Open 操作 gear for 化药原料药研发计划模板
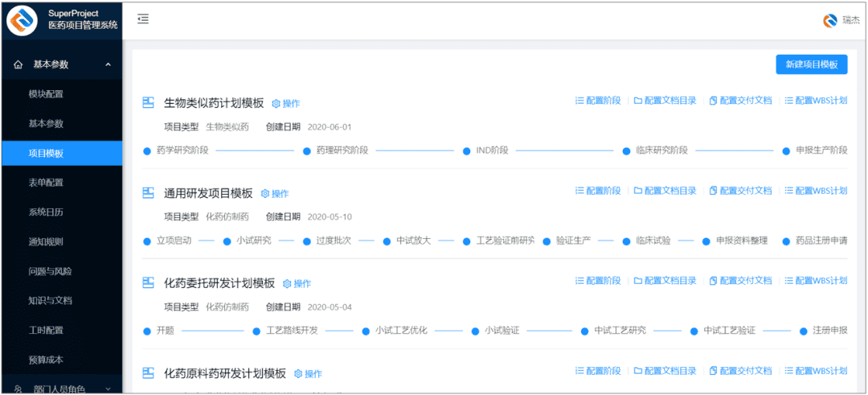 pyautogui.click(x=309, y=374)
